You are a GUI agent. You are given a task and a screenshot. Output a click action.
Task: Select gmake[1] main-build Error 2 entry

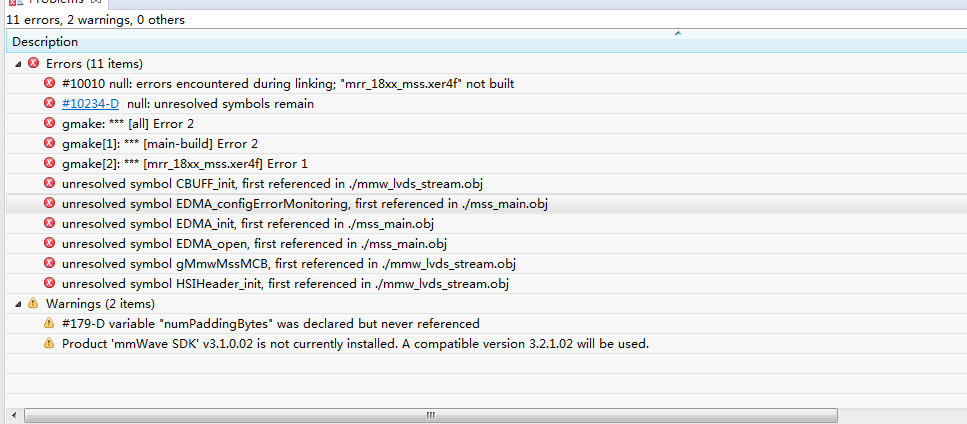(159, 143)
